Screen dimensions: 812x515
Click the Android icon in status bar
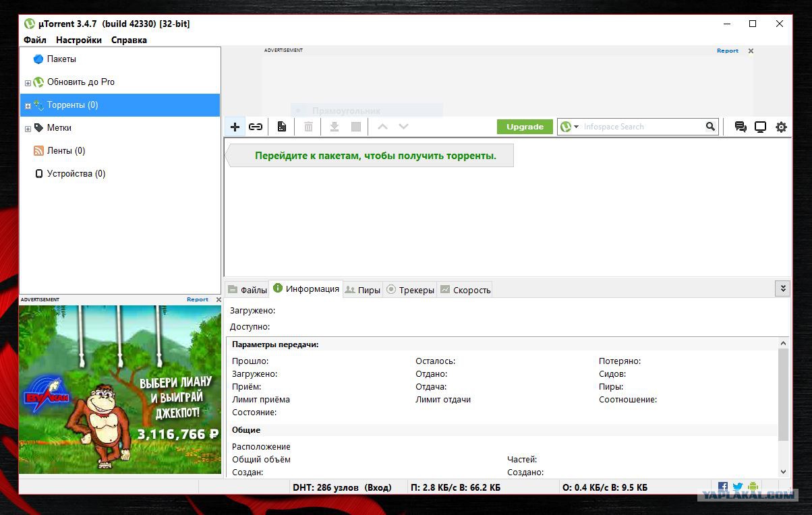click(x=753, y=487)
